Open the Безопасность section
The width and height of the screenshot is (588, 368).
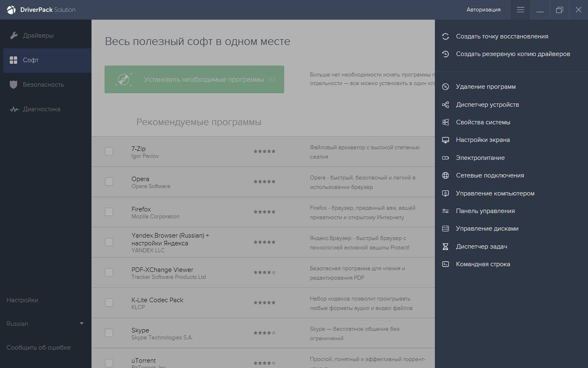tap(47, 85)
